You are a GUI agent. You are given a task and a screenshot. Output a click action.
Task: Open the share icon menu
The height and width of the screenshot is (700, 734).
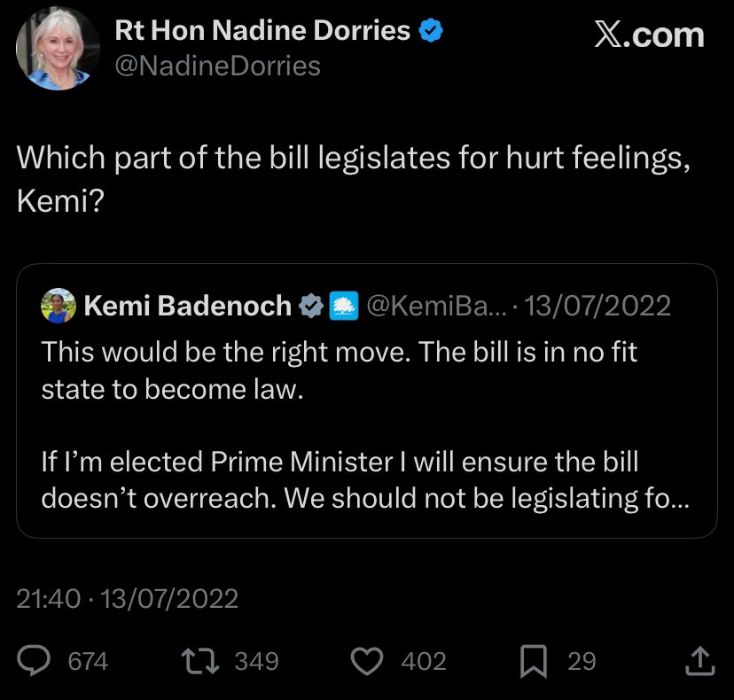click(x=698, y=660)
